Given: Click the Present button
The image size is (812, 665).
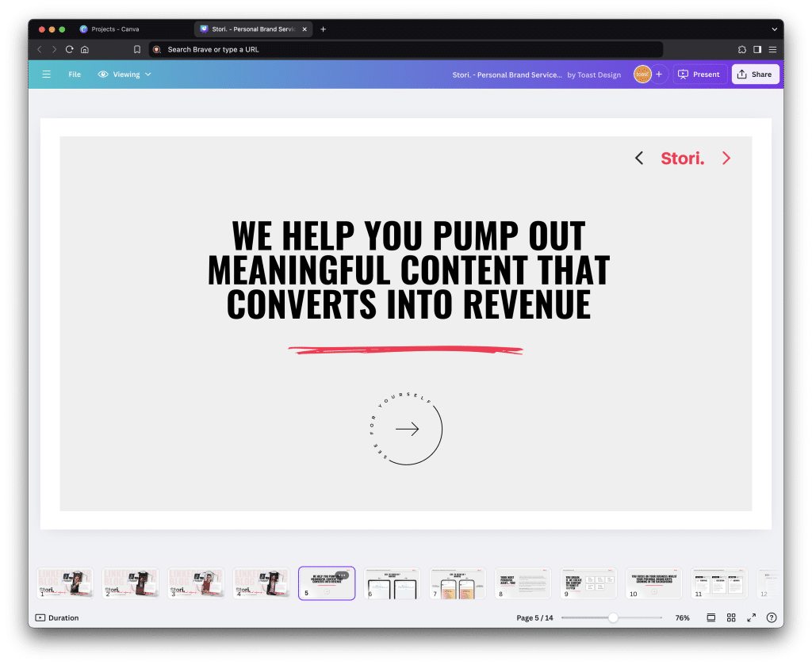Looking at the screenshot, I should [699, 74].
